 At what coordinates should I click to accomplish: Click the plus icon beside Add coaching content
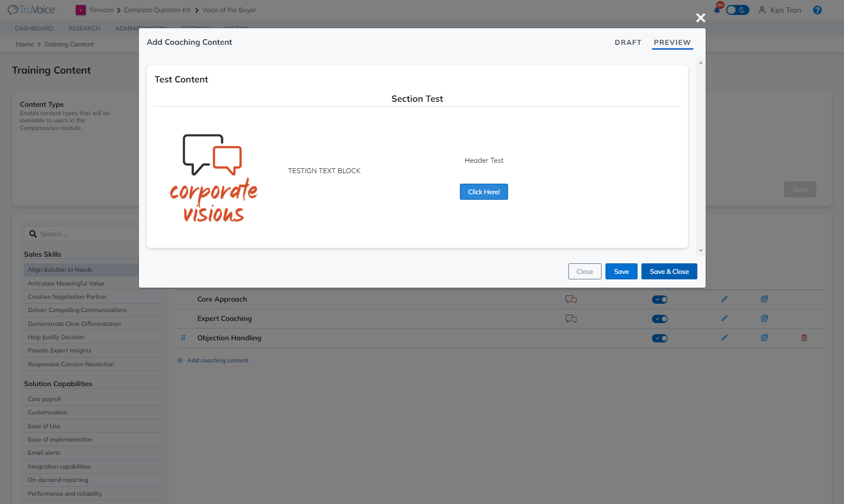pyautogui.click(x=180, y=360)
